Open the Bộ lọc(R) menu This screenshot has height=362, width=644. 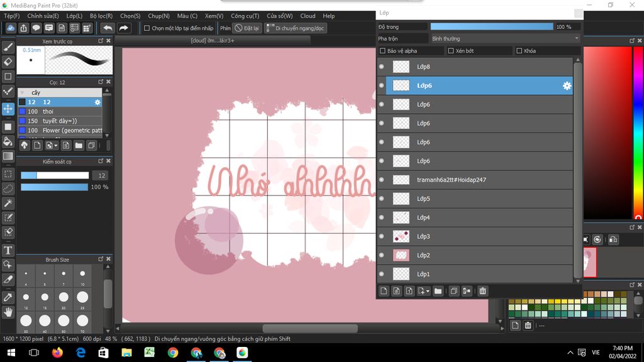[x=101, y=16]
